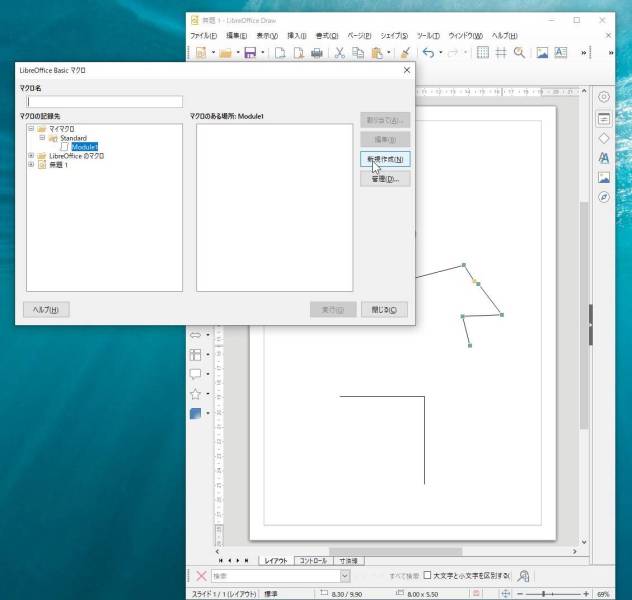
Task: Open the dropdown arrow next to New icon
Action: [x=213, y=53]
